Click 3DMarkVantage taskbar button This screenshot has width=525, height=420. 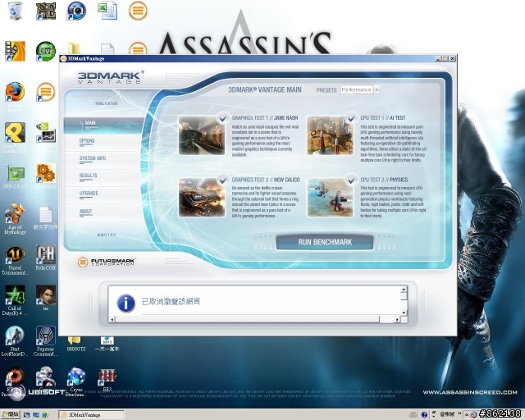tap(91, 414)
